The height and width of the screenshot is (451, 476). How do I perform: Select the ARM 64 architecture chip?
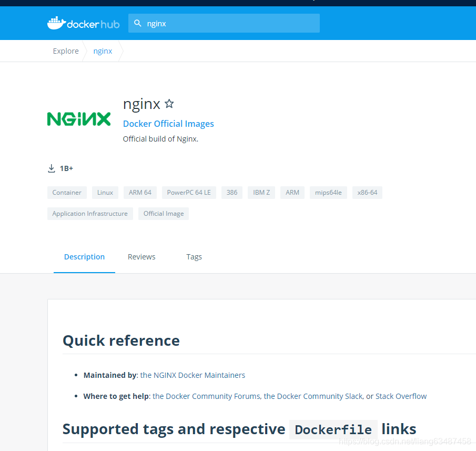[140, 193]
